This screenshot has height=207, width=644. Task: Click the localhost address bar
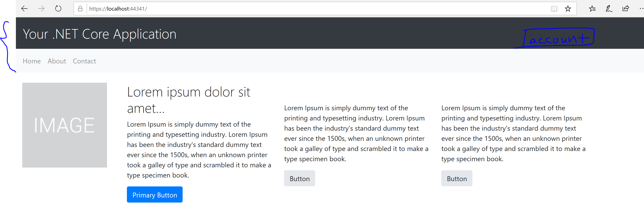click(300, 9)
